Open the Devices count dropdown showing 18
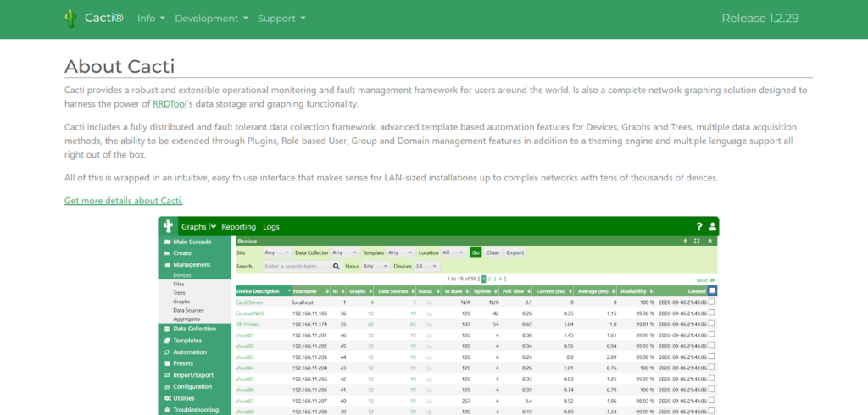868x415 pixels. (x=427, y=266)
